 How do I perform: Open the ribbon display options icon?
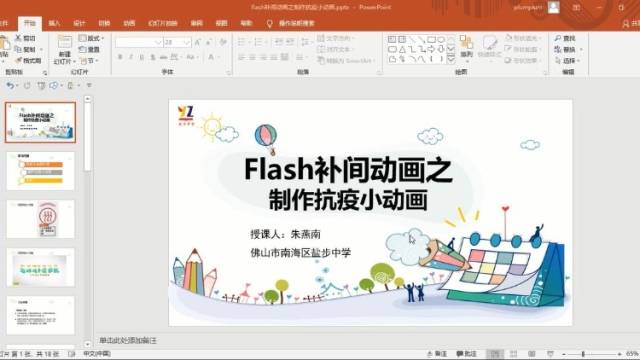(x=576, y=7)
